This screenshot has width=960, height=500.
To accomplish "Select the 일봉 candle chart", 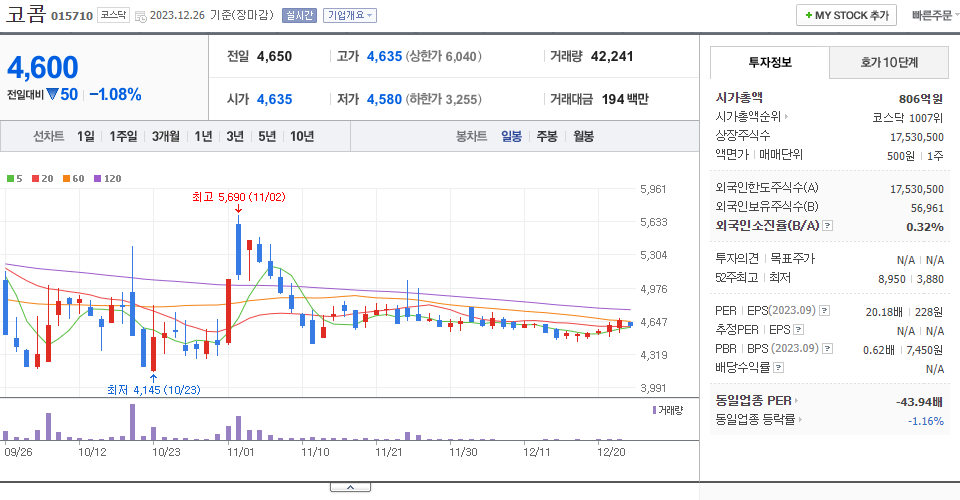I will (511, 136).
